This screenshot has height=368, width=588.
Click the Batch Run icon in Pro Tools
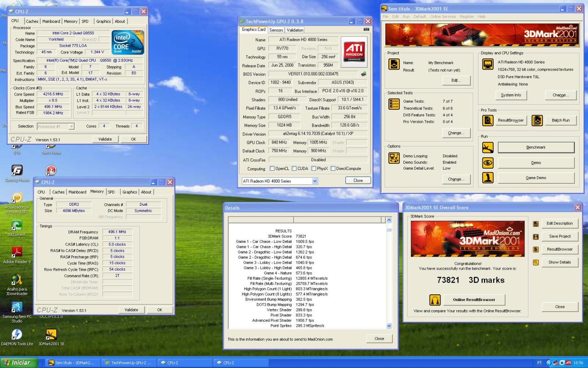(537, 120)
